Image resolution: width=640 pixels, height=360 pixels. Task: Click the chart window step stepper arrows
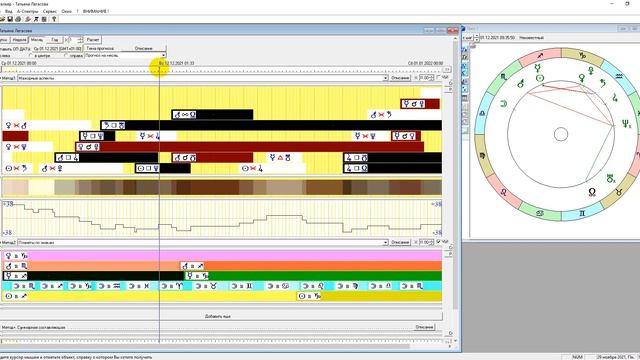[476, 38]
